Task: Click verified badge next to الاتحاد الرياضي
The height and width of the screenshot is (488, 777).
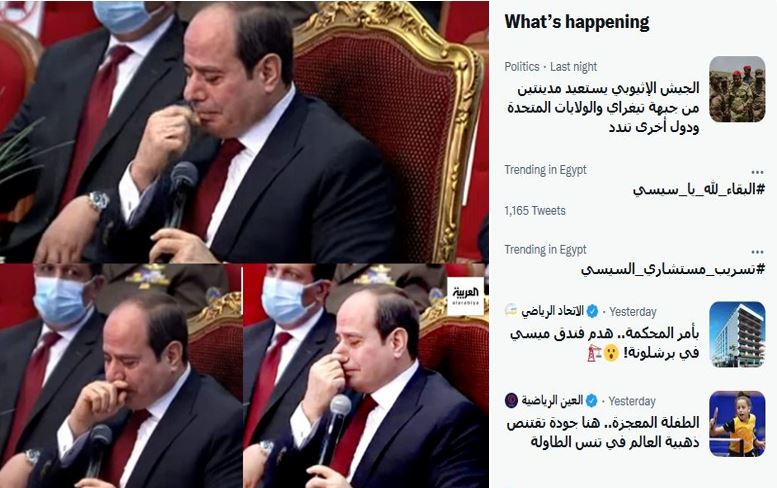Action: pos(592,312)
